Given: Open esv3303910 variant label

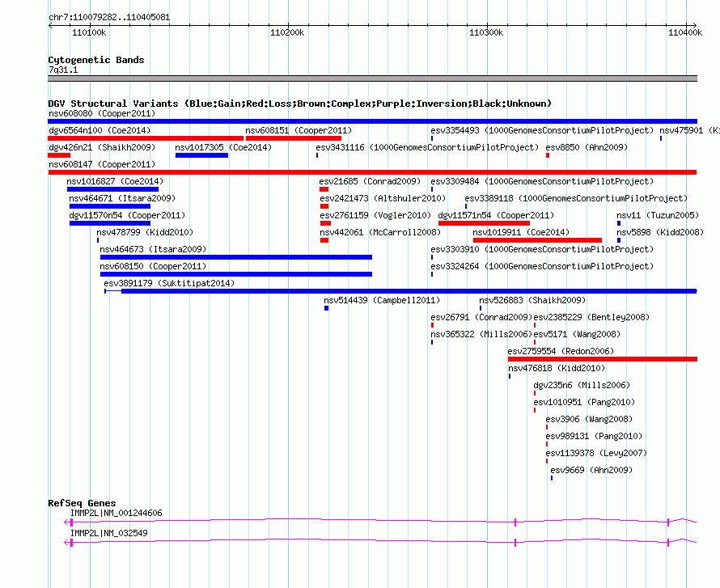Looking at the screenshot, I should click(x=542, y=249).
